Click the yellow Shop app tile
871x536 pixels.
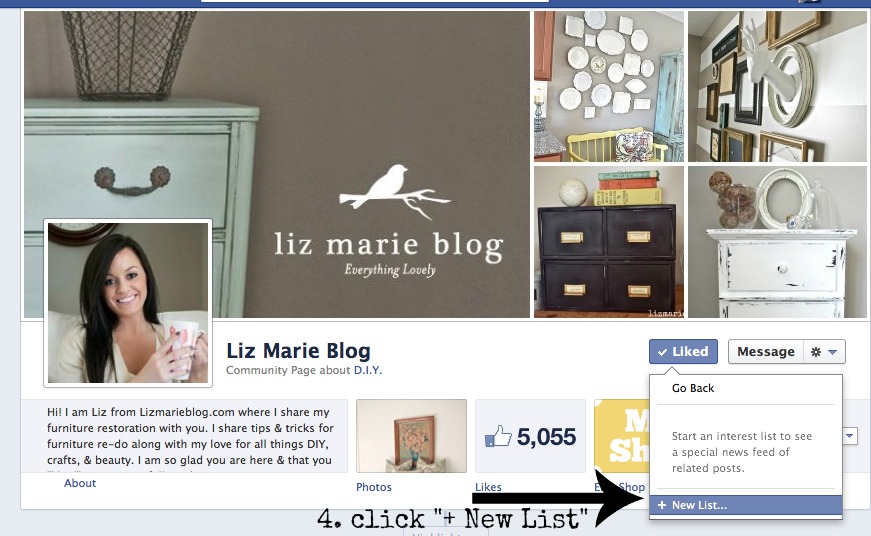point(622,436)
